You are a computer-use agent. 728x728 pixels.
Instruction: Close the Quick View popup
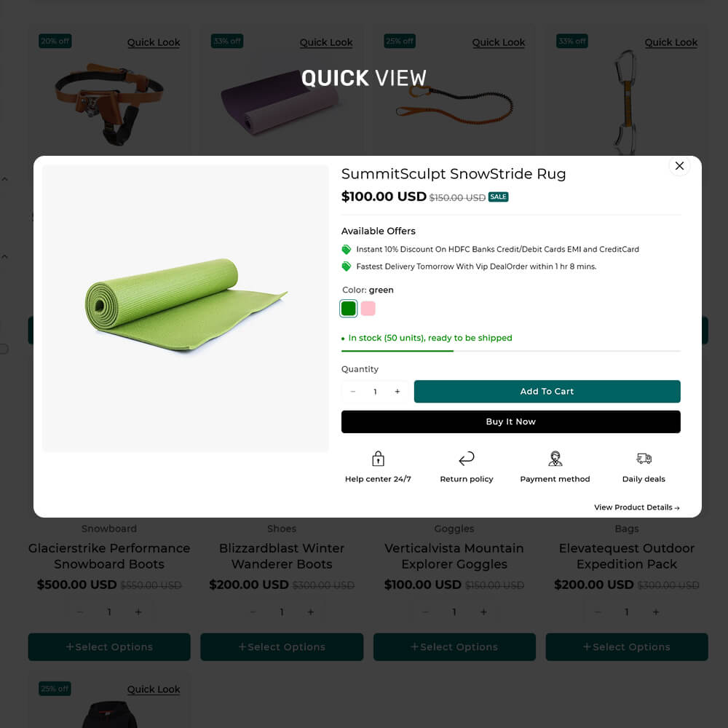tap(679, 166)
